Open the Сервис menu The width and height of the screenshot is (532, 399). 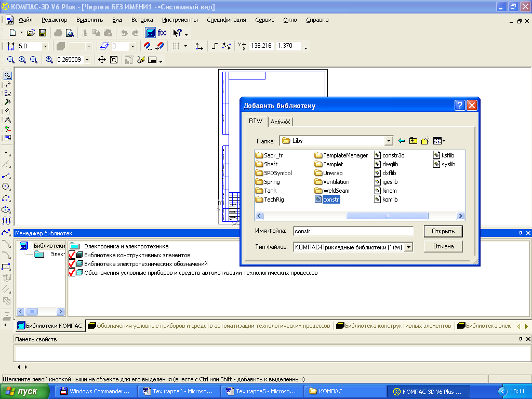(264, 20)
